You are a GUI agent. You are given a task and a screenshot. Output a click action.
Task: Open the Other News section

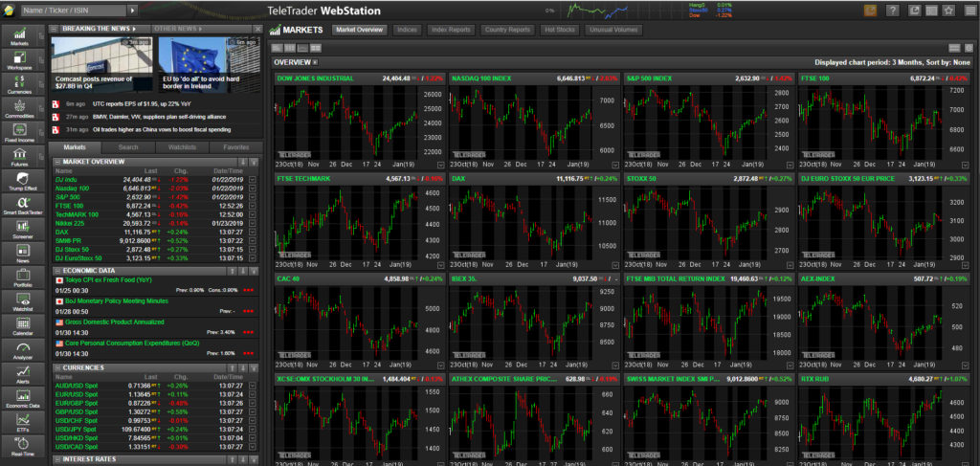176,29
